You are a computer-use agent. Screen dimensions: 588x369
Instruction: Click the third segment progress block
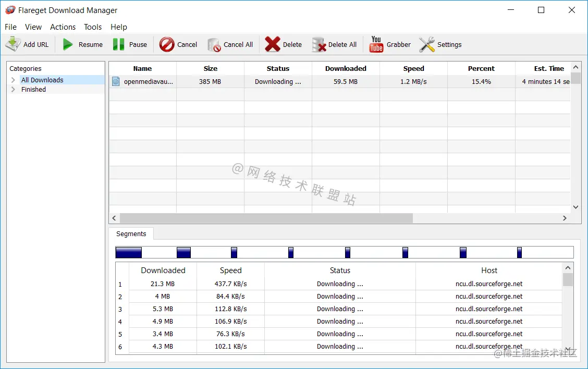[x=234, y=252]
